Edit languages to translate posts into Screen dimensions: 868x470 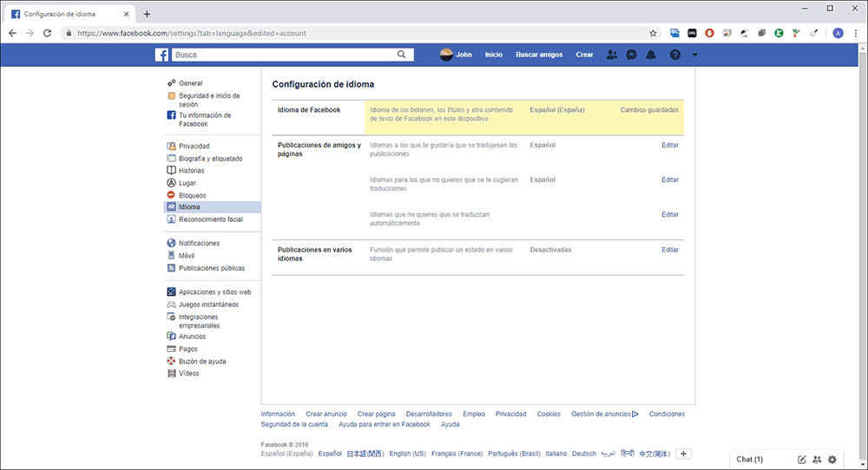click(670, 145)
